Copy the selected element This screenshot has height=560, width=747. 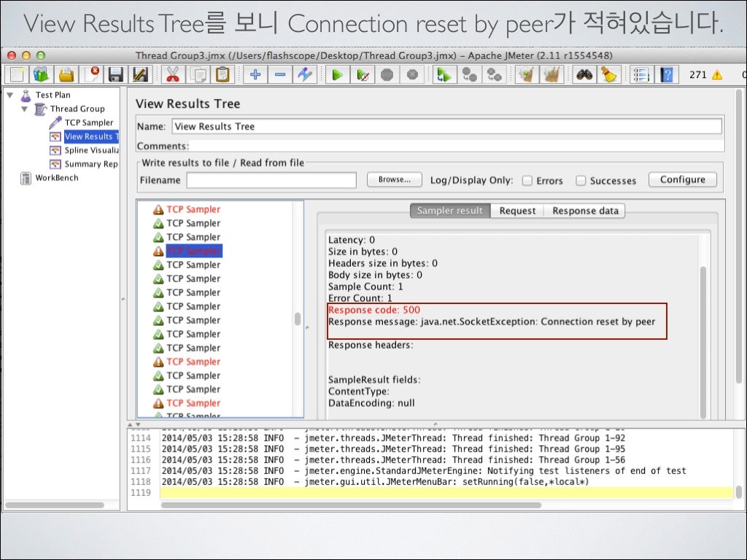(x=197, y=75)
